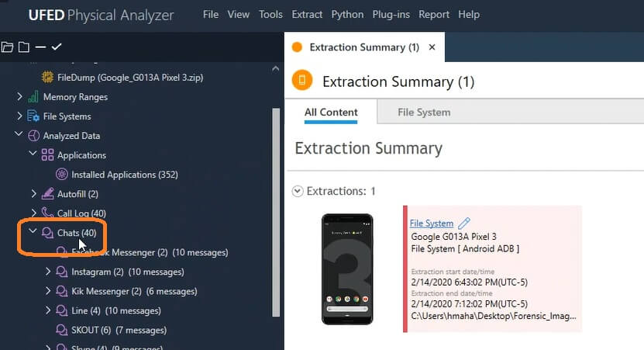644x350 pixels.
Task: Expand the Kik Messenger (2) node
Action: (47, 291)
